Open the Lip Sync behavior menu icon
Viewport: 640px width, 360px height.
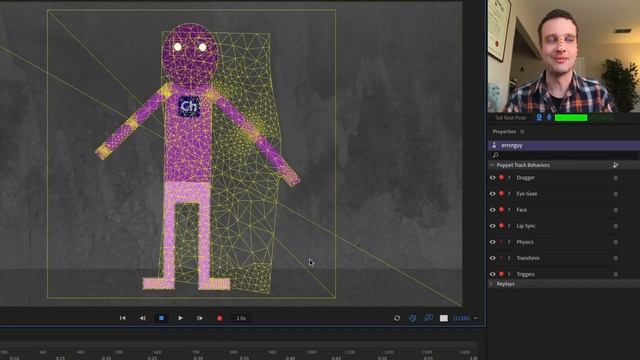pyautogui.click(x=615, y=226)
